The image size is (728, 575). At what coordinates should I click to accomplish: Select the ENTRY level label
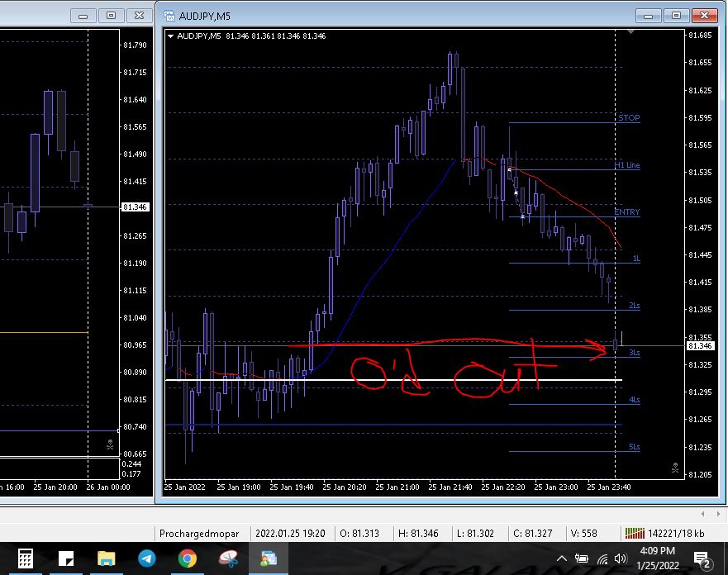[x=627, y=212]
